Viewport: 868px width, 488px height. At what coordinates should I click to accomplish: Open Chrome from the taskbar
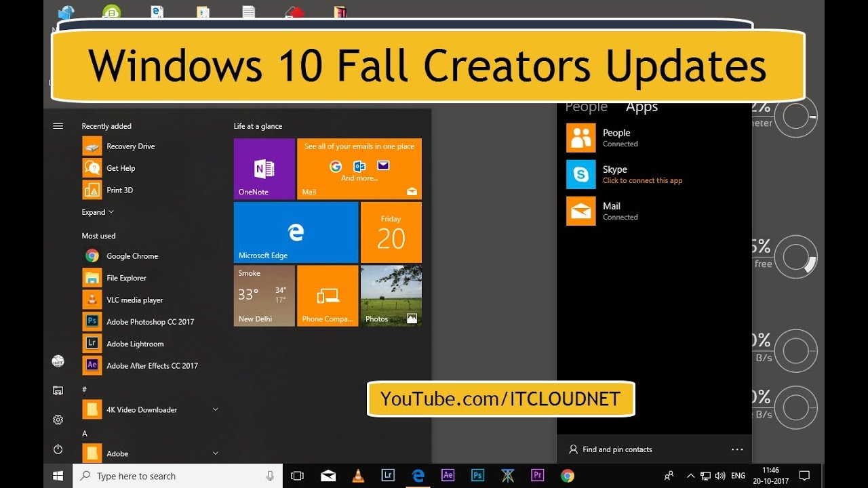pos(567,476)
